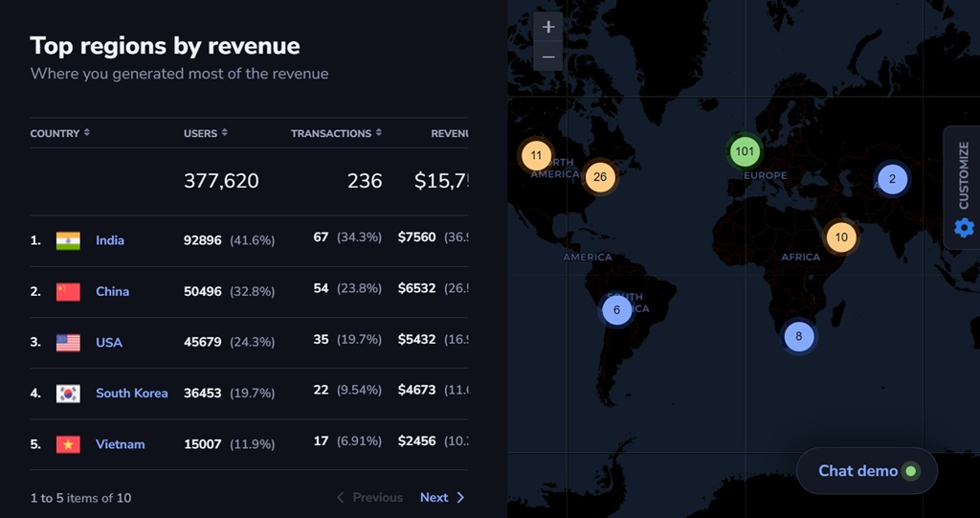980x518 pixels.
Task: Zoom out on the map
Action: 548,57
